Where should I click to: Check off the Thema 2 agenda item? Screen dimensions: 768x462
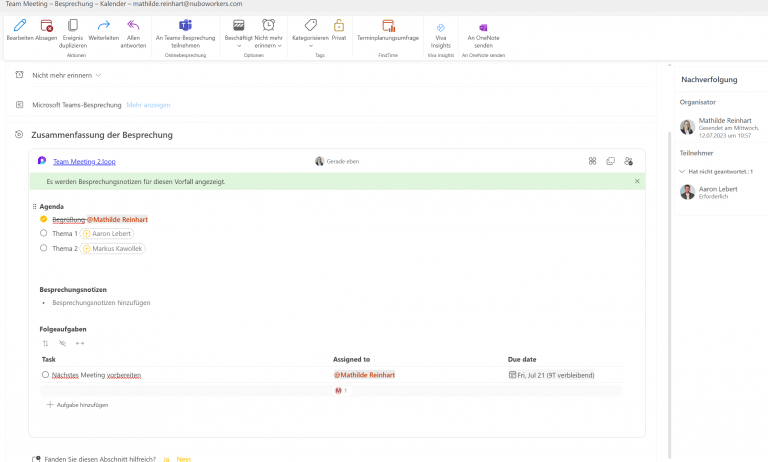coord(44,248)
